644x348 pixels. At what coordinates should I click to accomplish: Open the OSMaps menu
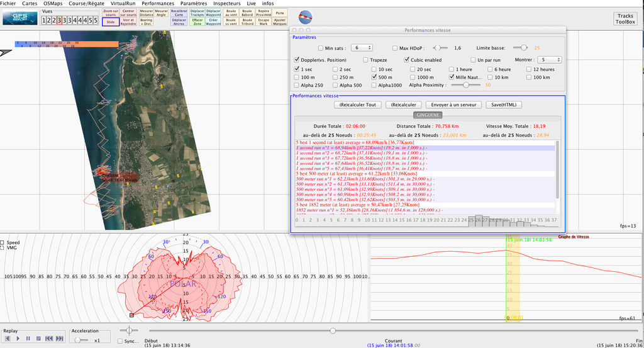click(x=53, y=3)
